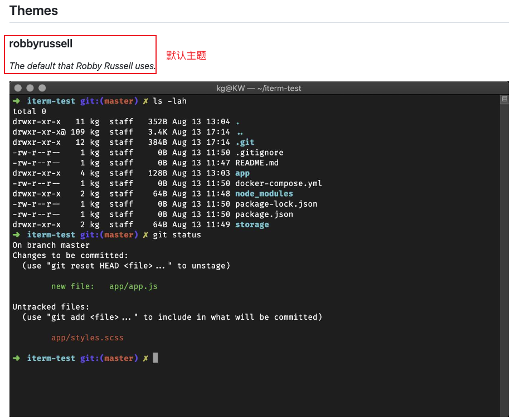Click the git reset HEAD hint line
The image size is (515, 420).
[x=126, y=266]
